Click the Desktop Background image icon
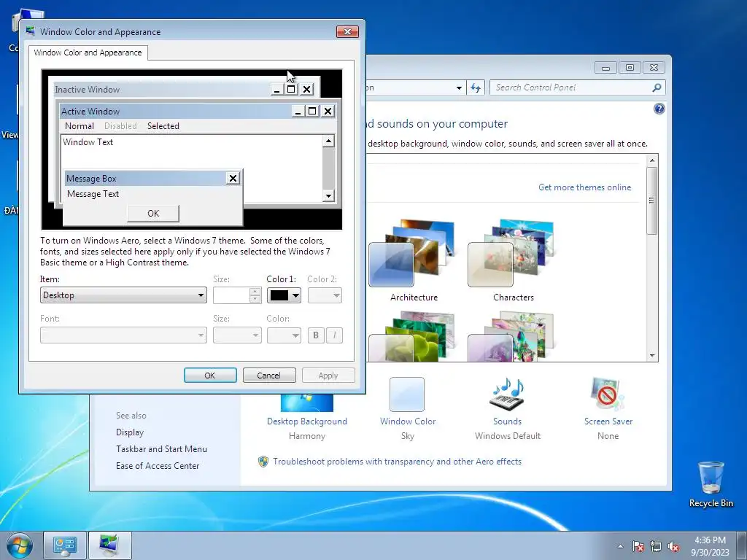Viewport: 747px width, 560px height. click(307, 402)
